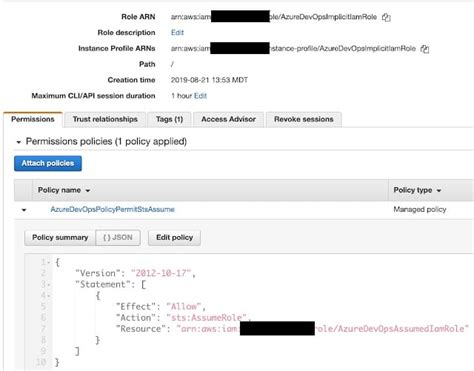This screenshot has height=371, width=474.
Task: Show the Policy summary view
Action: pyautogui.click(x=60, y=238)
